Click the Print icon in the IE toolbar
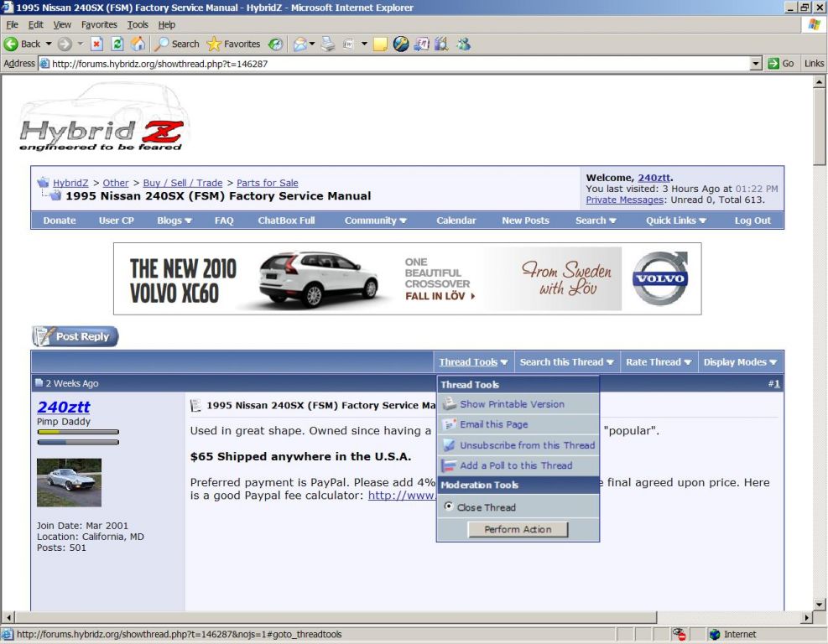This screenshot has width=828, height=644. [328, 44]
